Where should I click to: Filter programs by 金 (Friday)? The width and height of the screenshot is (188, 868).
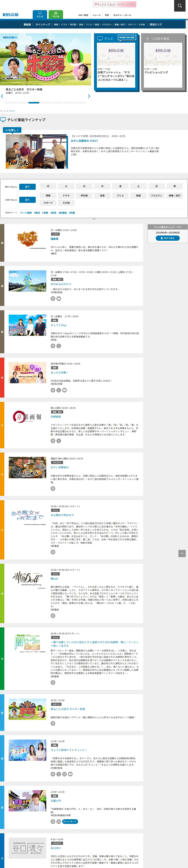click(120, 186)
